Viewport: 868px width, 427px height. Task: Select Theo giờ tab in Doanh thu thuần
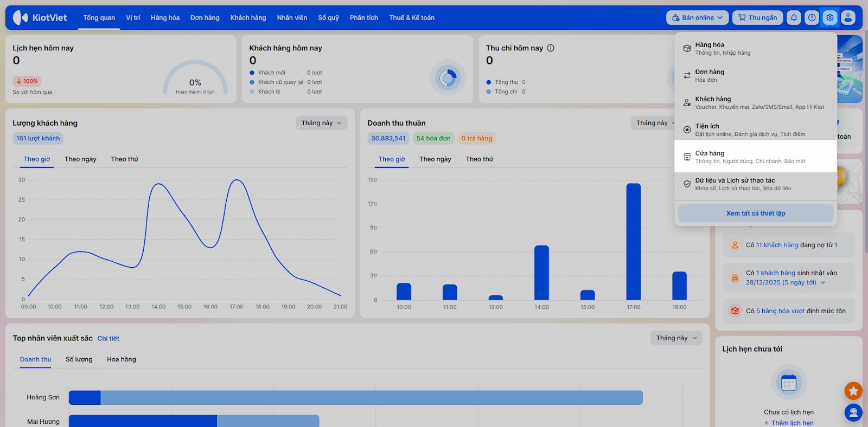(392, 159)
